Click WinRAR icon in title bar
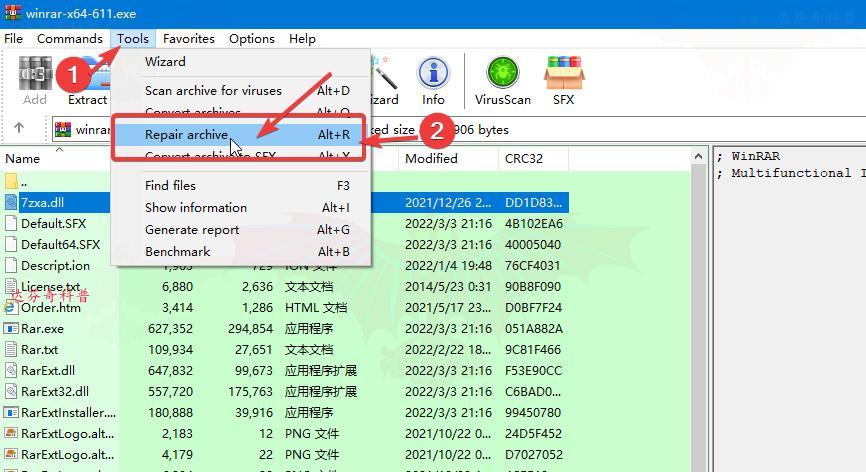The height and width of the screenshot is (472, 866). pyautogui.click(x=13, y=13)
